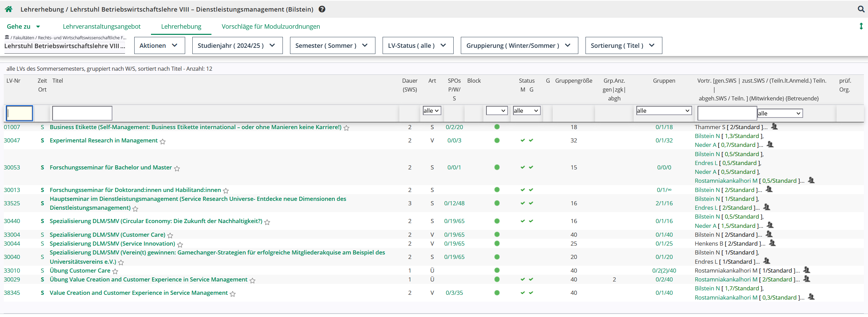Click person icon in Thammer S row
The height and width of the screenshot is (317, 868).
click(x=774, y=127)
